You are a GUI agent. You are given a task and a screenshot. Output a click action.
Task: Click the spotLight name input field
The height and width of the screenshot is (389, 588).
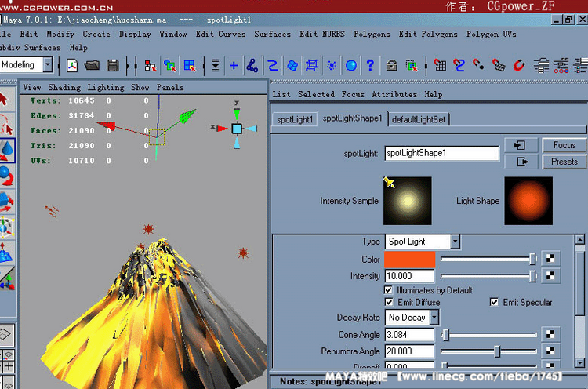click(x=441, y=153)
